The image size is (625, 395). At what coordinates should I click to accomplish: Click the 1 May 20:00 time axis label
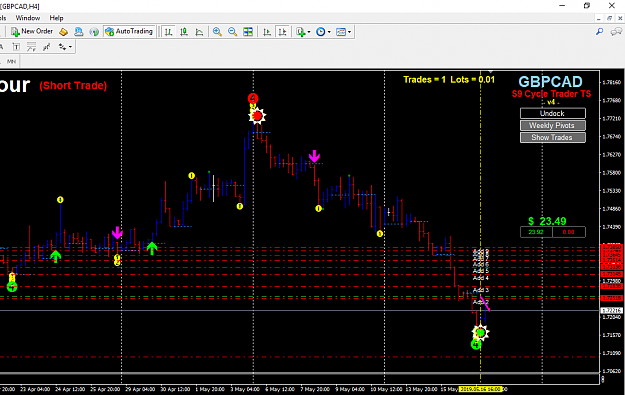(x=210, y=389)
